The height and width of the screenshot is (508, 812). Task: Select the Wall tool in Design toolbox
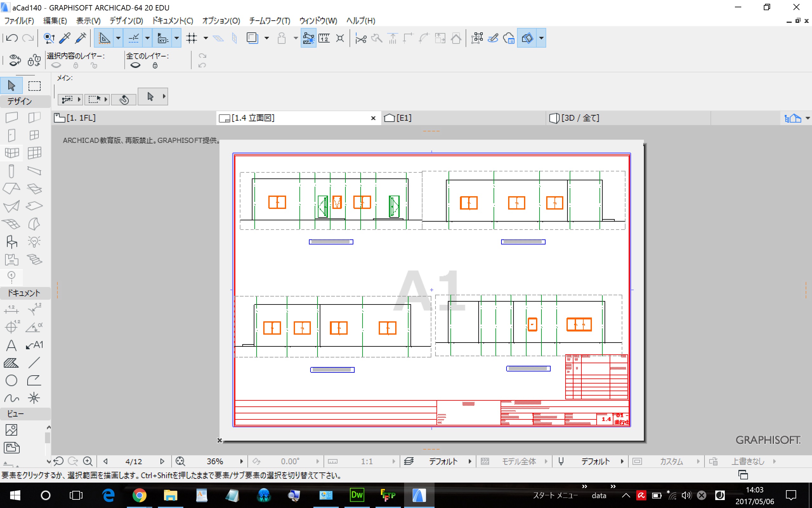(x=11, y=117)
